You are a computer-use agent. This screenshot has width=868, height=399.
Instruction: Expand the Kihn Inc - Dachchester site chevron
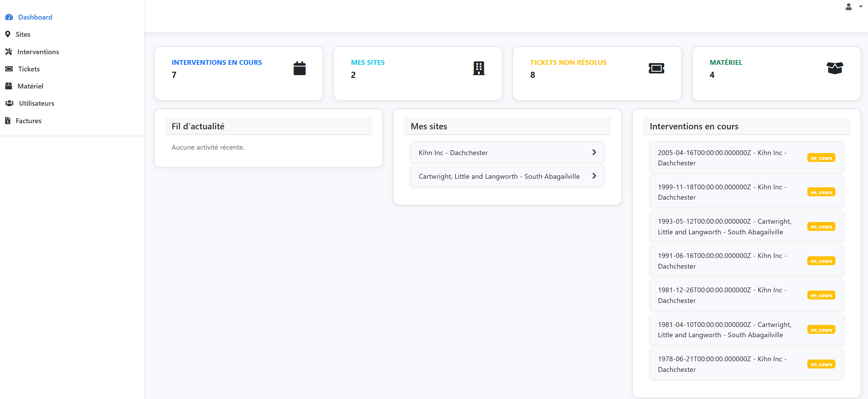point(594,152)
